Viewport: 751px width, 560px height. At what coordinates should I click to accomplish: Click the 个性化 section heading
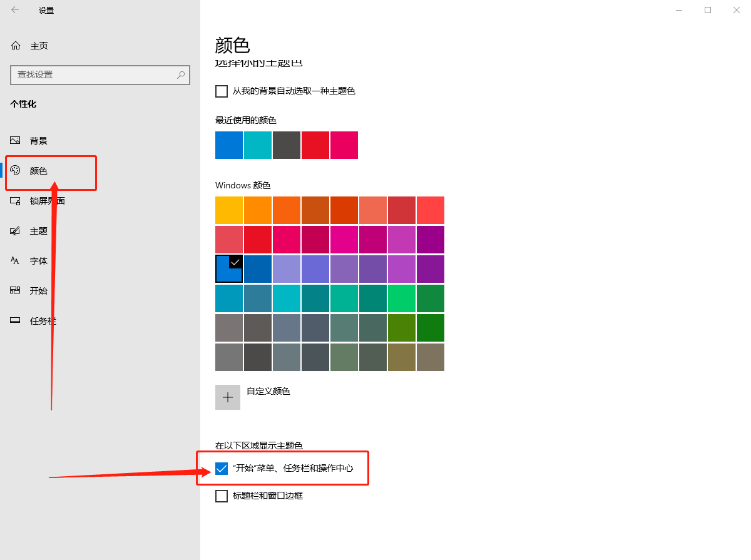tap(23, 104)
